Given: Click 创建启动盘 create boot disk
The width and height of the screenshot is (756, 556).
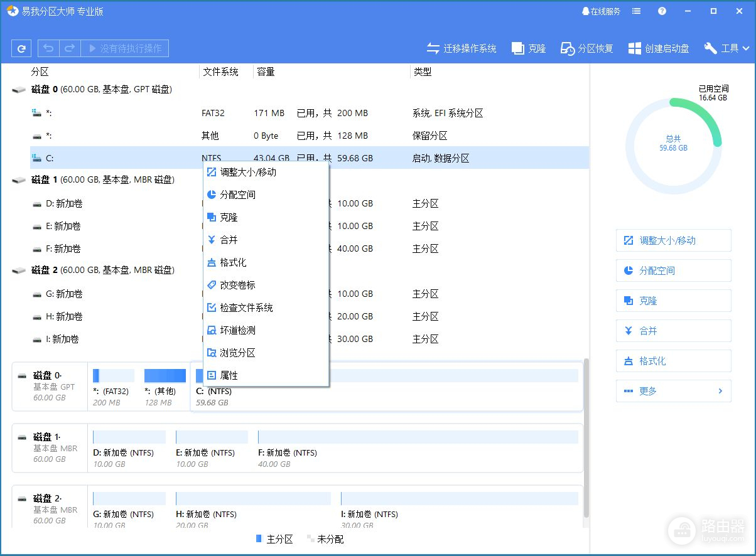Looking at the screenshot, I should pos(659,48).
